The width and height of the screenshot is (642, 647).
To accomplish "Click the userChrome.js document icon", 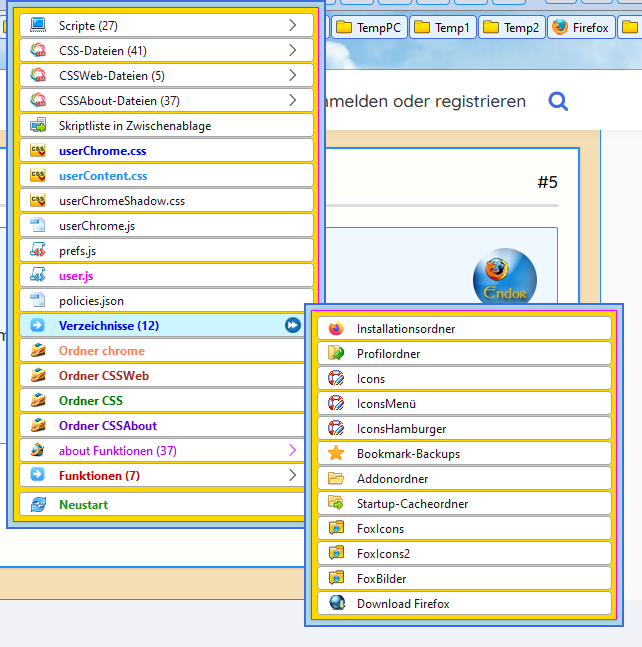I will [x=38, y=225].
